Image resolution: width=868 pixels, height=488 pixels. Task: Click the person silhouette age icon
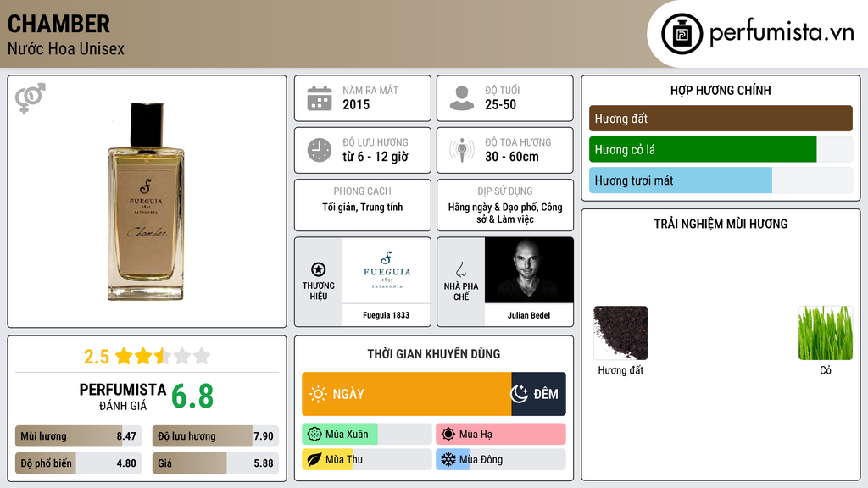point(462,98)
